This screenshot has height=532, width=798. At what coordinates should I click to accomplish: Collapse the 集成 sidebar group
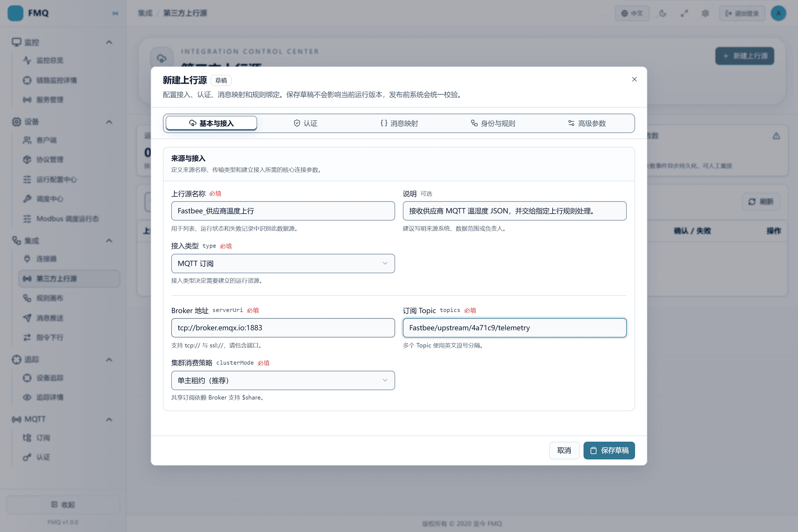(x=109, y=241)
